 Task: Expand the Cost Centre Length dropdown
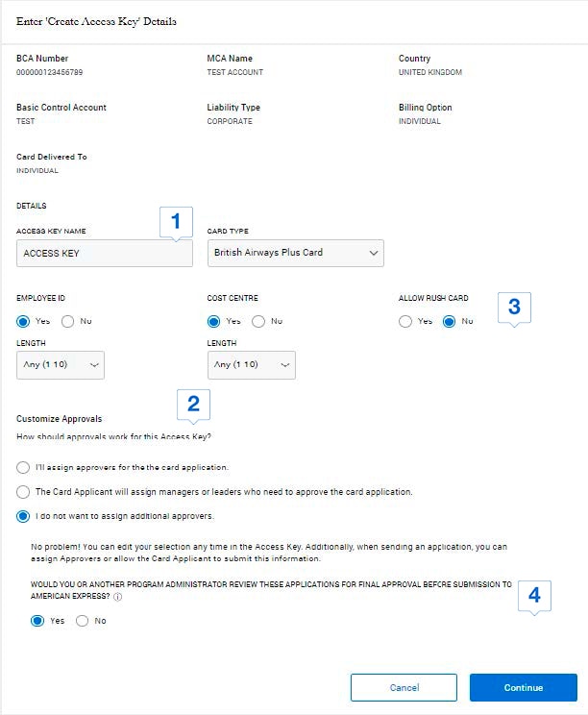(x=251, y=365)
